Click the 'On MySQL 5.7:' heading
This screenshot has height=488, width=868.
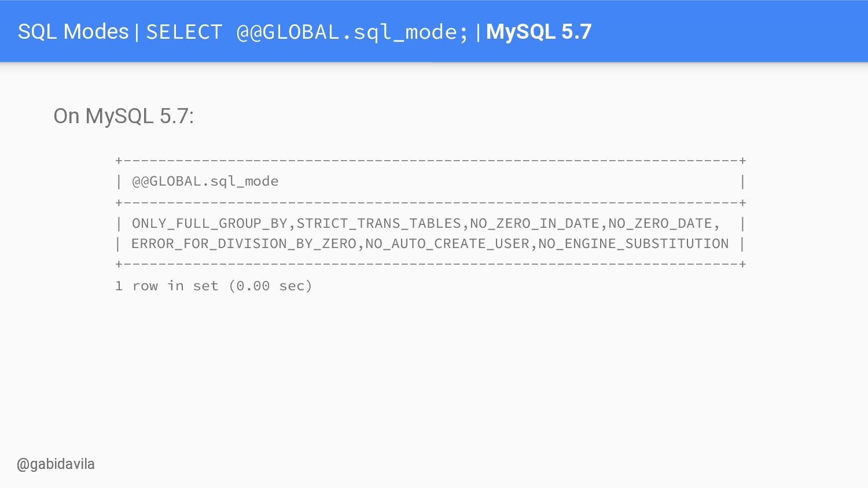[124, 116]
